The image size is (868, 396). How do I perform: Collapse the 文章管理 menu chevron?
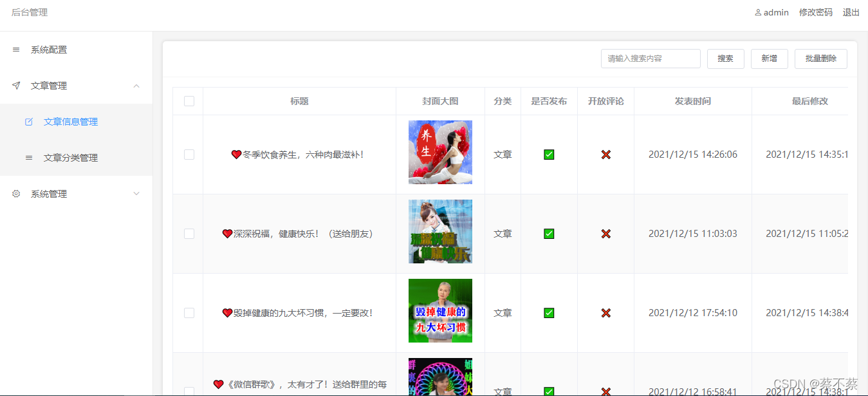[x=136, y=86]
